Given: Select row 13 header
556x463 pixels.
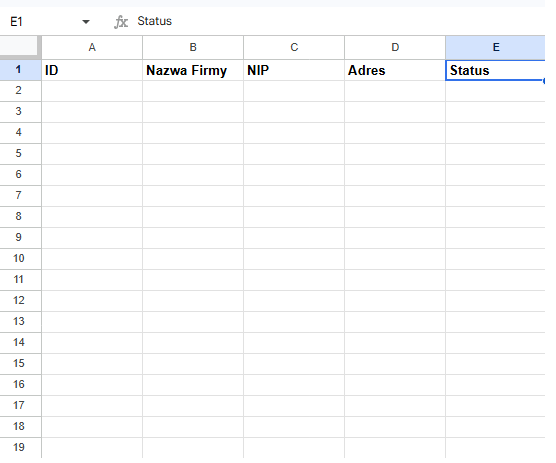Looking at the screenshot, I should (x=20, y=322).
